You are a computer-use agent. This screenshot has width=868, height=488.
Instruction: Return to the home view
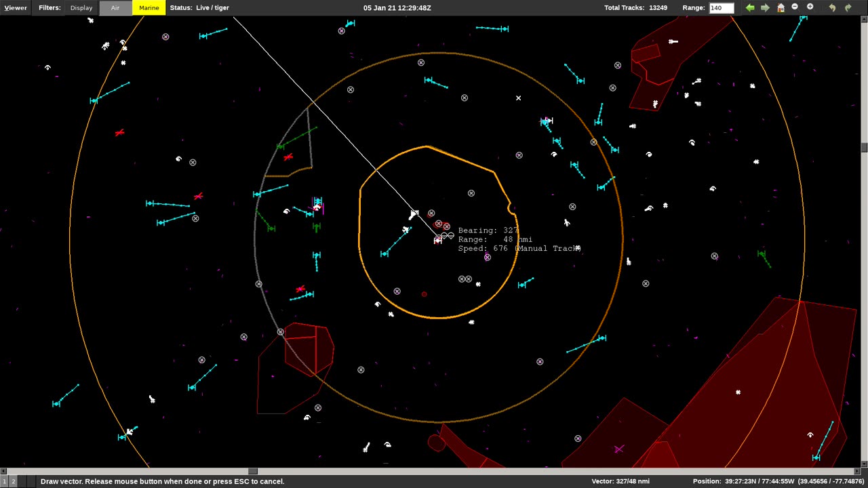pos(781,7)
